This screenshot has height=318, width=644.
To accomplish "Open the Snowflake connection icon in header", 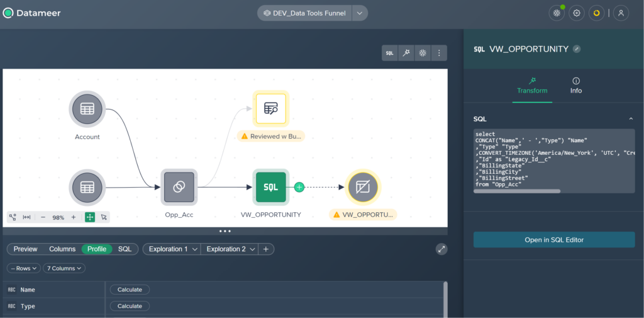I will point(557,13).
